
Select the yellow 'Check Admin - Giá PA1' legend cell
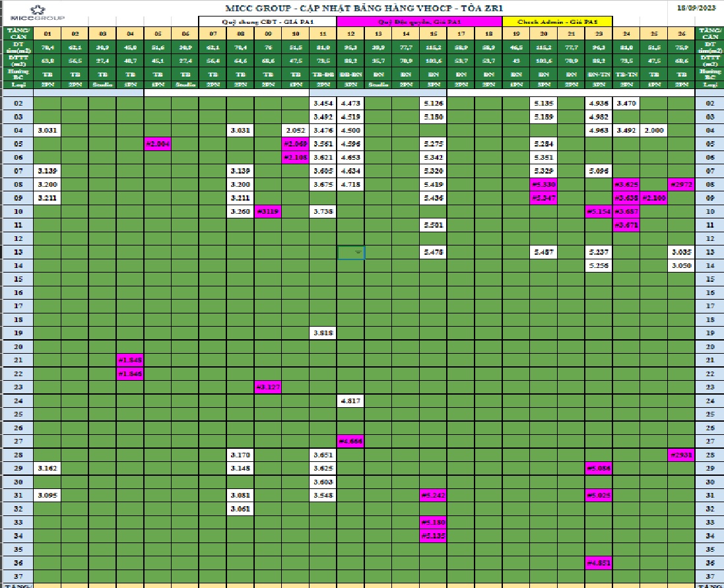pyautogui.click(x=557, y=22)
